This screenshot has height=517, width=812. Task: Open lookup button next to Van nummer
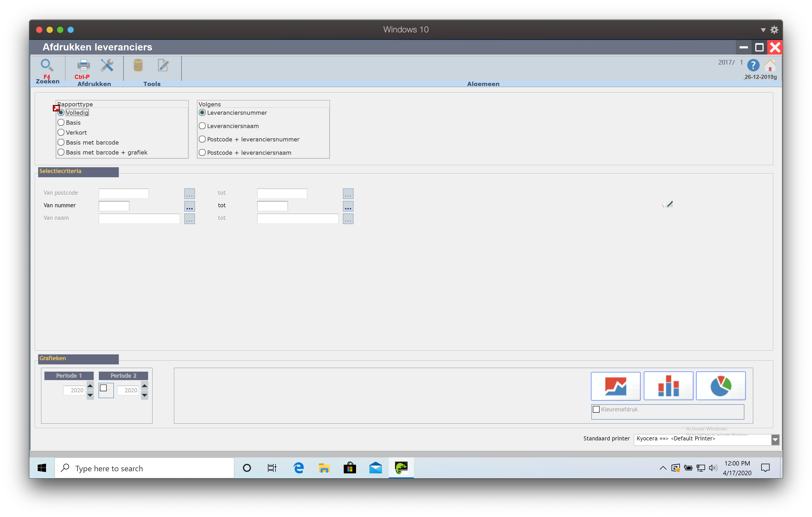(x=189, y=206)
